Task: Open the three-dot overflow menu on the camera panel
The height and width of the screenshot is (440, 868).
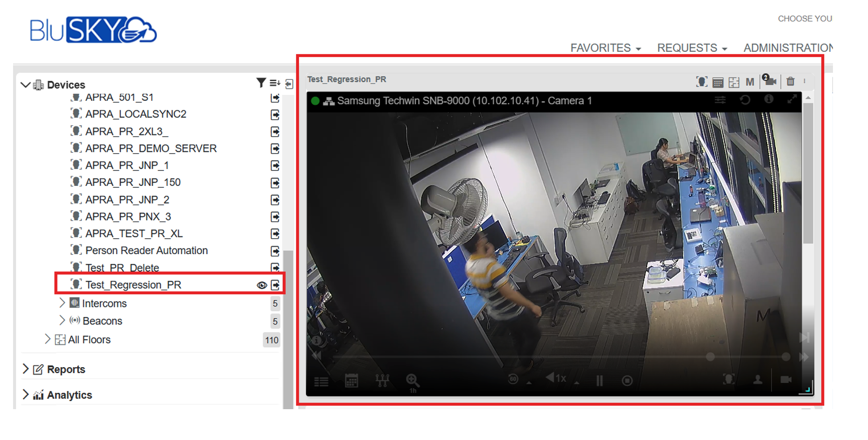Action: click(x=804, y=81)
